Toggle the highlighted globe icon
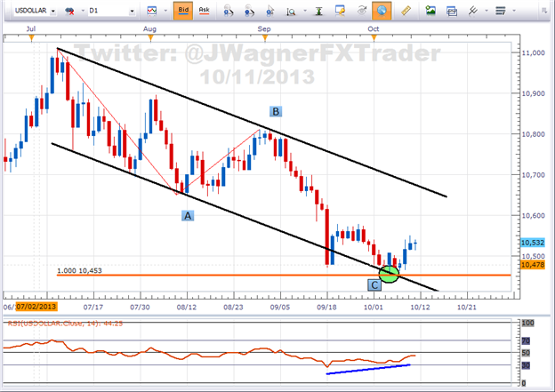The width and height of the screenshot is (555, 392). point(382,11)
